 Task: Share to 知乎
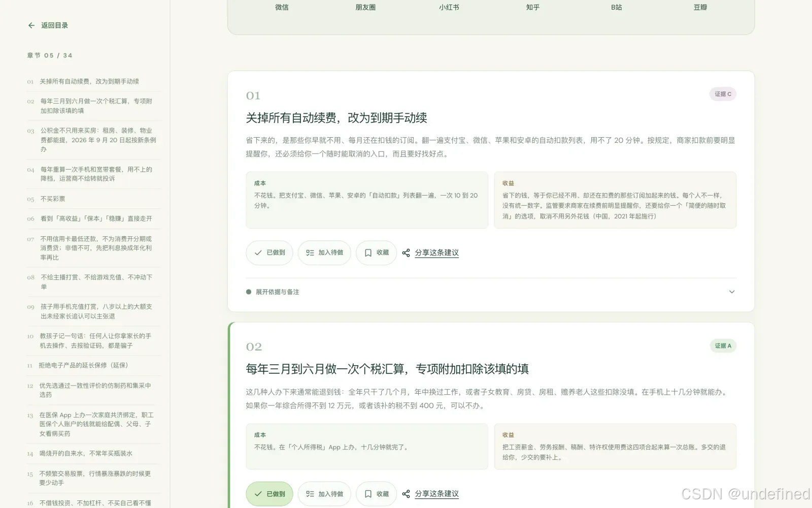coord(533,7)
